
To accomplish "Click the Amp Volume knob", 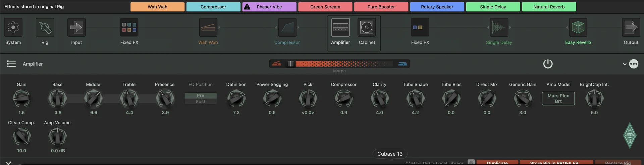I will click(x=57, y=137).
